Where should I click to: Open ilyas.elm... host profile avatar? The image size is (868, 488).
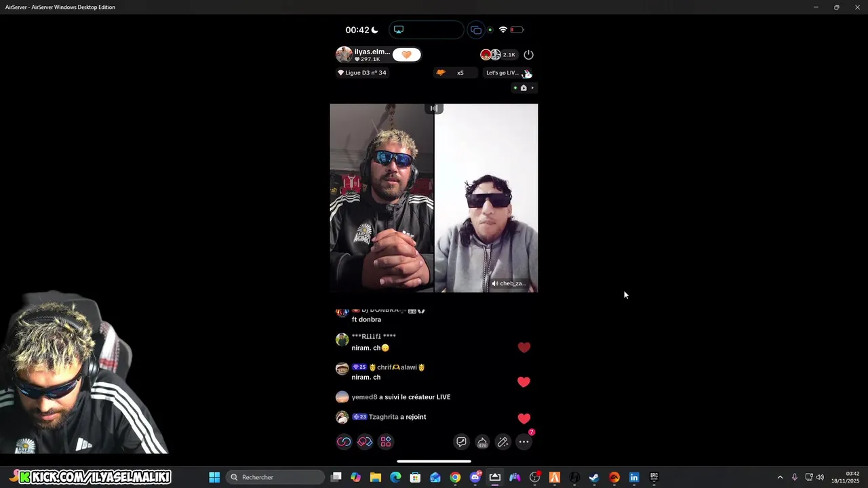tap(344, 55)
